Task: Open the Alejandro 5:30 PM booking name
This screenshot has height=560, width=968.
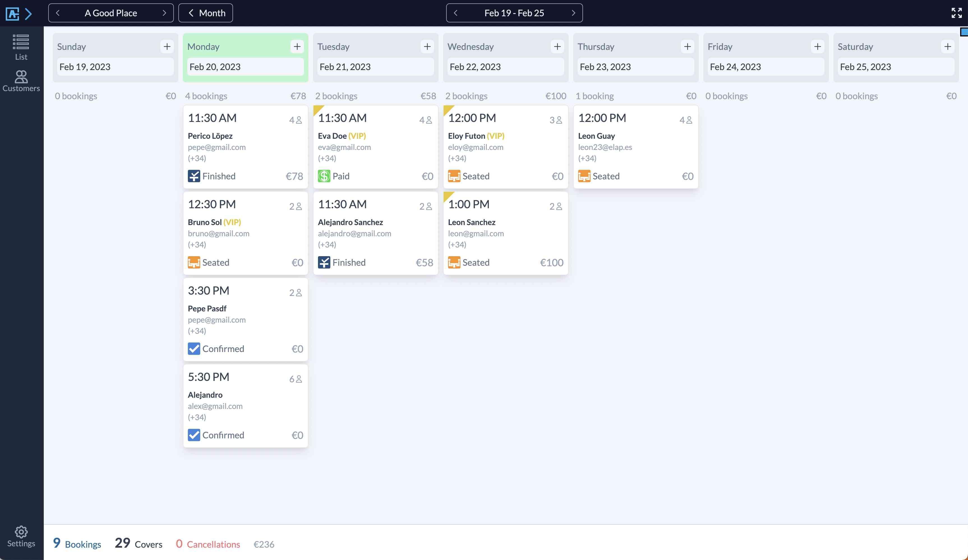Action: click(205, 395)
